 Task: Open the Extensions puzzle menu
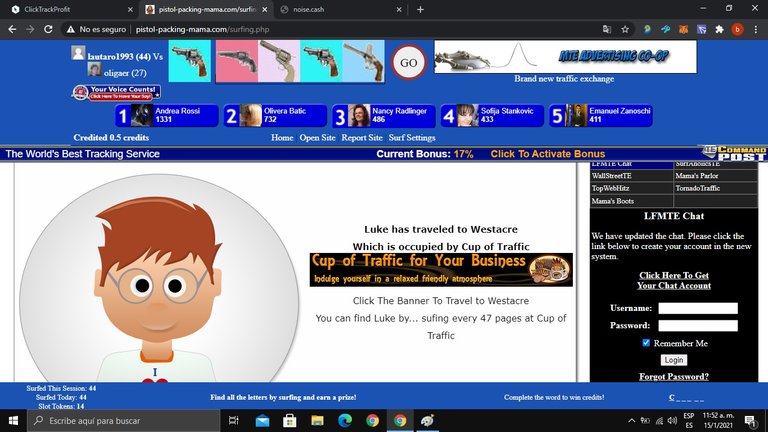coord(719,29)
